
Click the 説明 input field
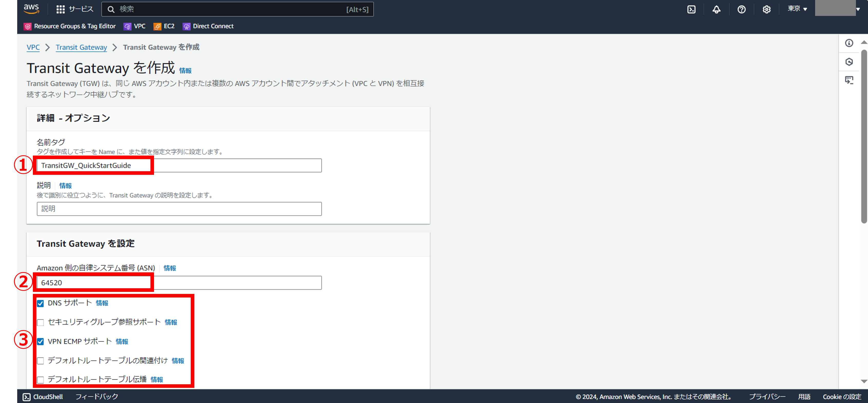point(179,209)
